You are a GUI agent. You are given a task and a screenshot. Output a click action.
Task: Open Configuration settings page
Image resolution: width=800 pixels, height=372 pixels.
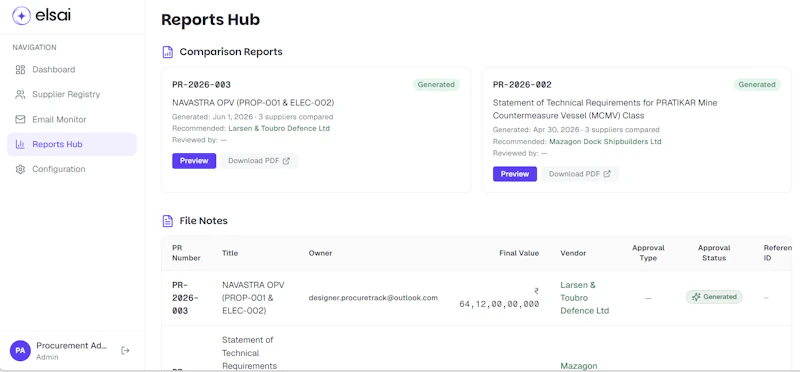[72, 169]
